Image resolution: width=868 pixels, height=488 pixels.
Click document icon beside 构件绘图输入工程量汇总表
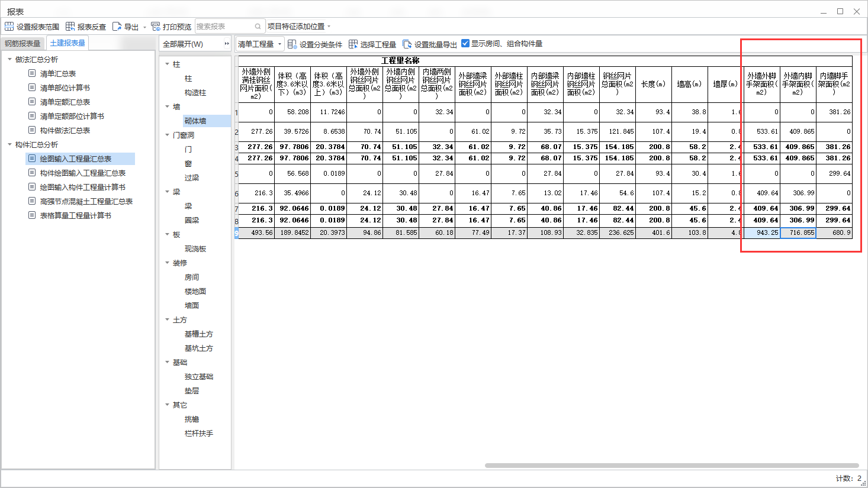32,173
